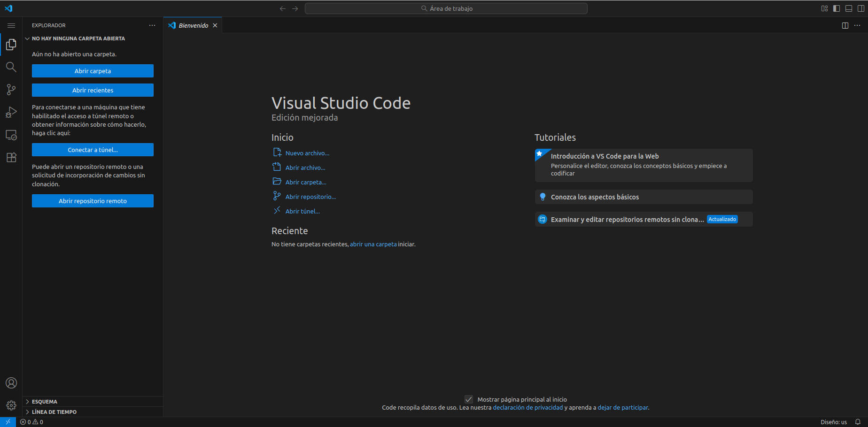The height and width of the screenshot is (427, 868).
Task: Open the hamburger application menu
Action: 11,25
